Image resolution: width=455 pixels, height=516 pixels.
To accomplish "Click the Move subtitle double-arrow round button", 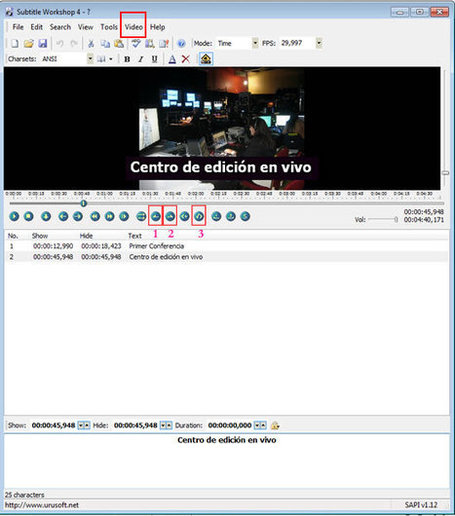I will tap(141, 216).
